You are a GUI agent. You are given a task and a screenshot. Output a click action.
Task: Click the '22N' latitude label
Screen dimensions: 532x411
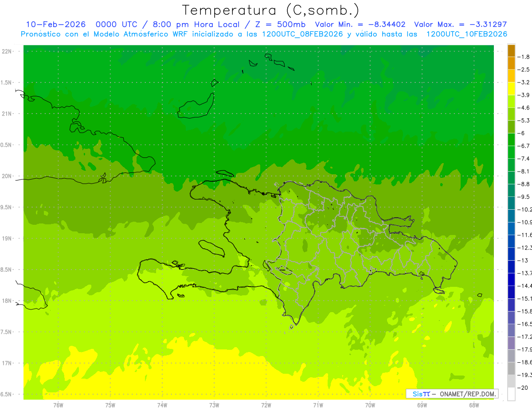click(x=7, y=51)
